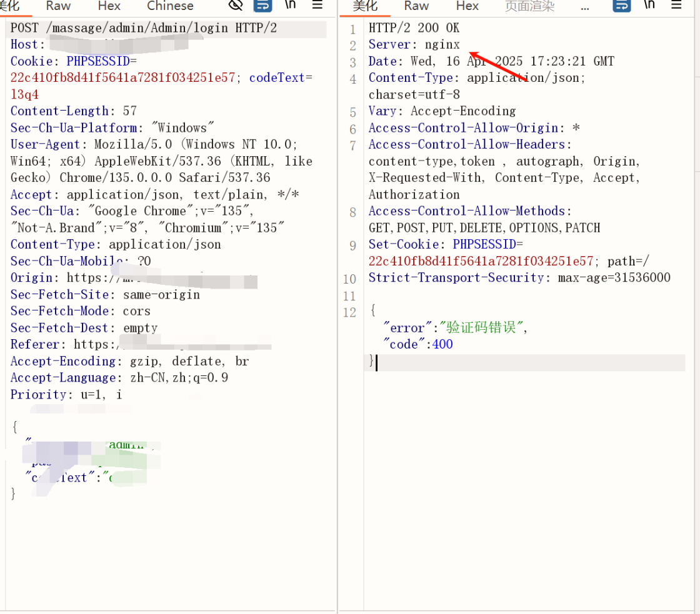Click the PHPSESSID value in the request Cookie

122,78
